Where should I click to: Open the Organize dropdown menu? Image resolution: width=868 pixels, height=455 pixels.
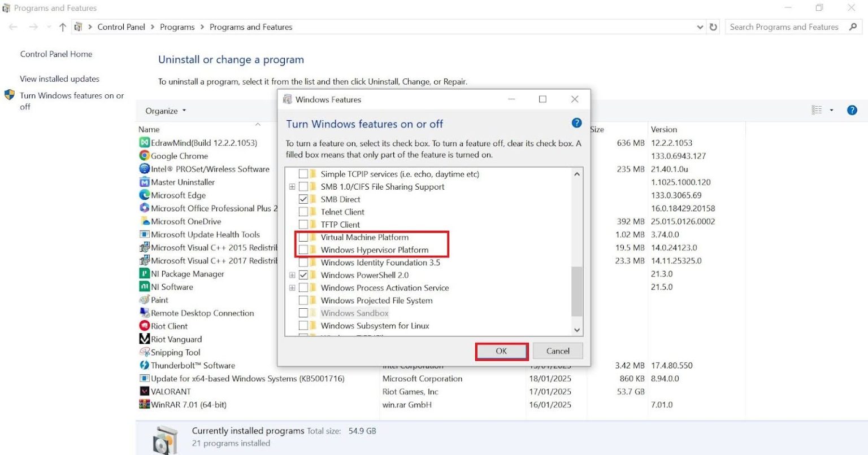(x=166, y=111)
